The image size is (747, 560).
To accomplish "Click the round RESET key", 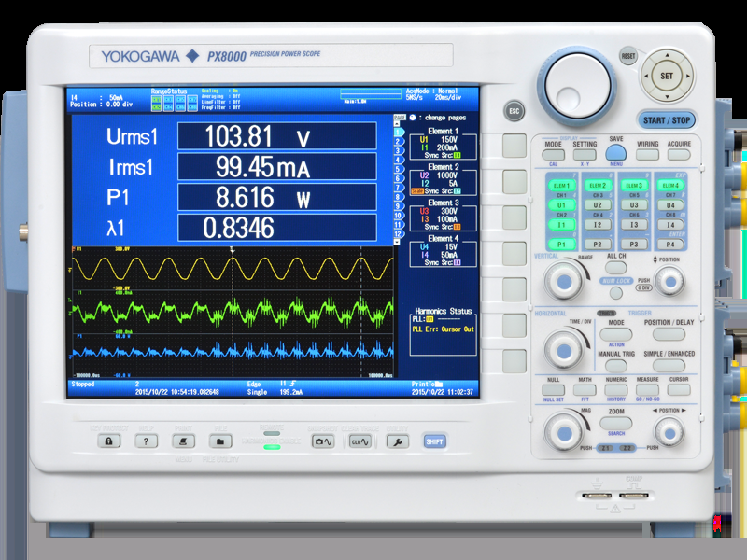I will click(627, 56).
